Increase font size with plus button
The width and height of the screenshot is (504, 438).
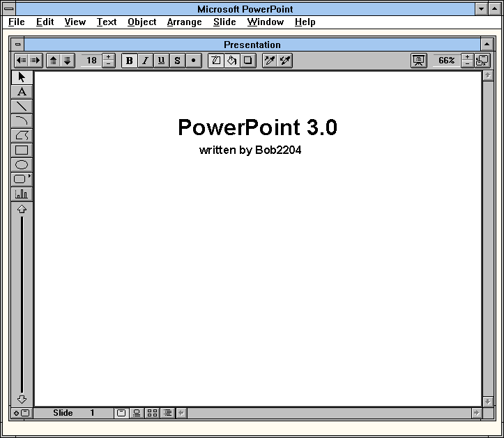coord(108,57)
